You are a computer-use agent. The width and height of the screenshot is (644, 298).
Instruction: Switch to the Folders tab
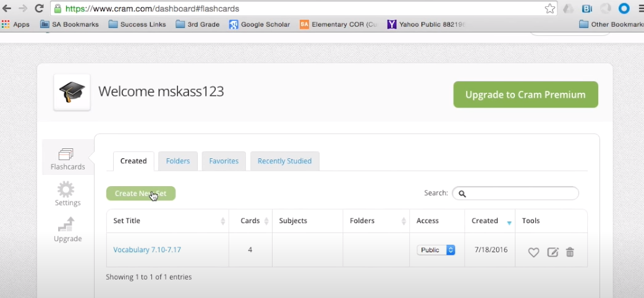point(178,161)
